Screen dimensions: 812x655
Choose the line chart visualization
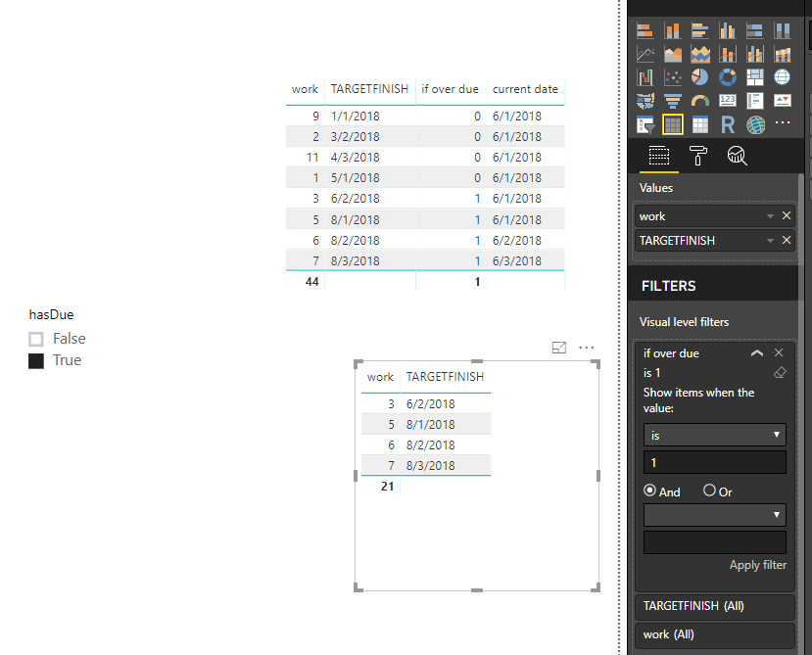[645, 54]
